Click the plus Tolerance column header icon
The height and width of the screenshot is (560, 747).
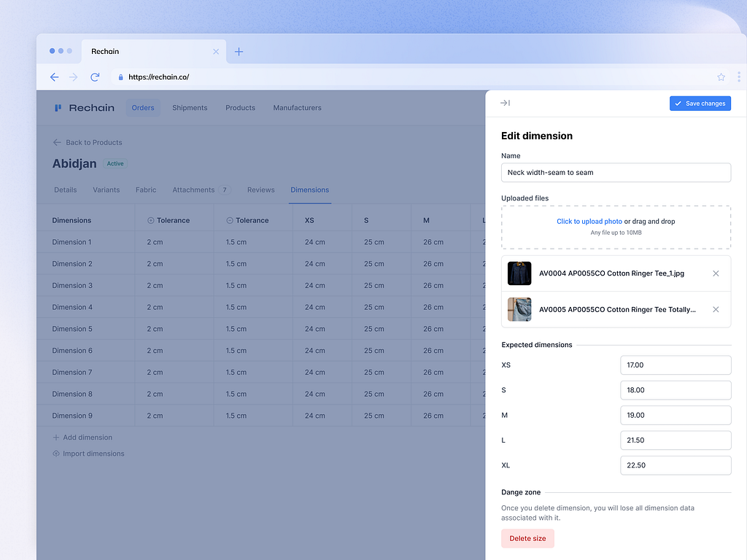click(x=151, y=219)
